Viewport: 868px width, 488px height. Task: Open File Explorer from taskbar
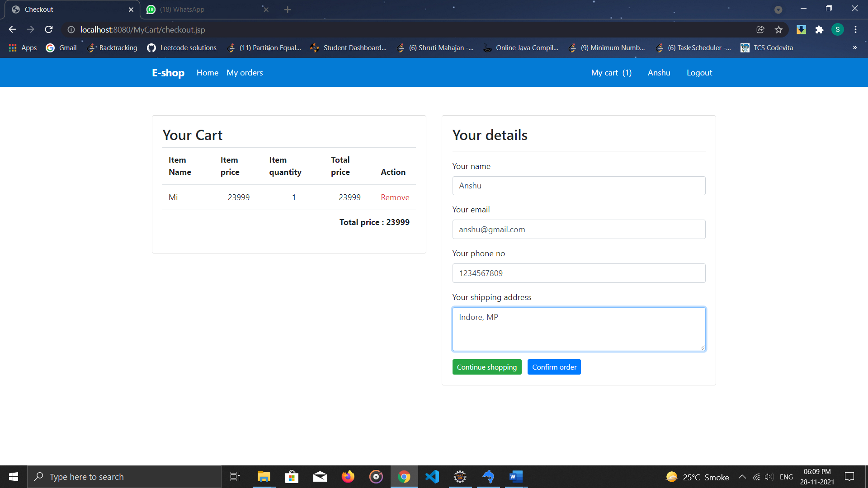264,477
